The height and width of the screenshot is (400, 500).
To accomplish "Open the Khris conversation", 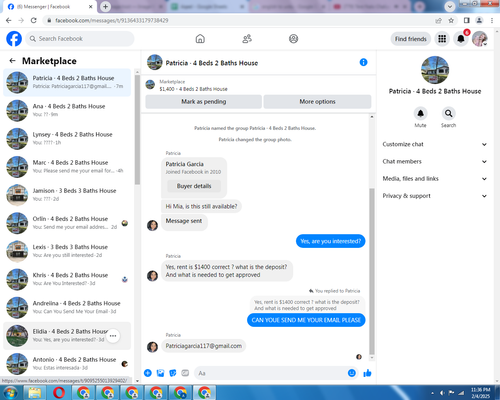I will click(x=67, y=279).
